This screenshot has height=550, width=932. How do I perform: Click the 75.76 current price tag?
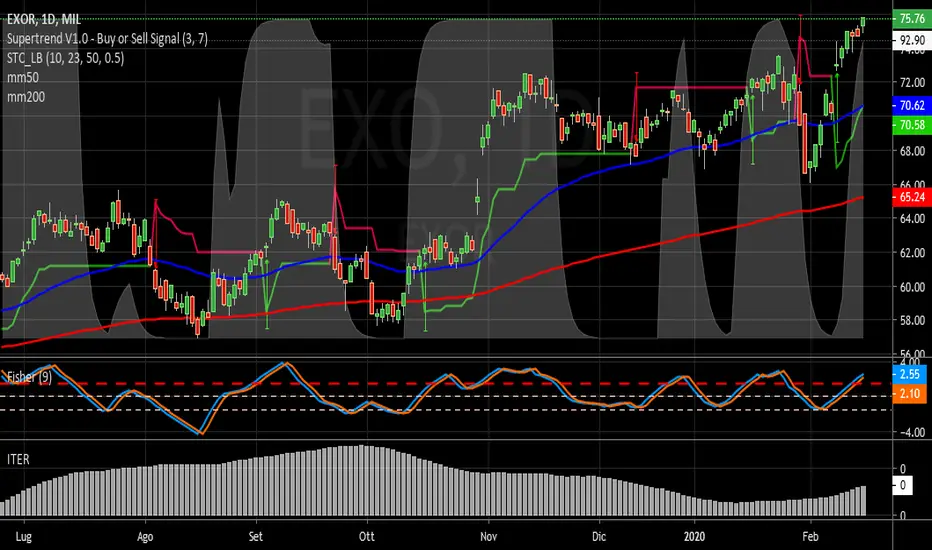coord(912,18)
